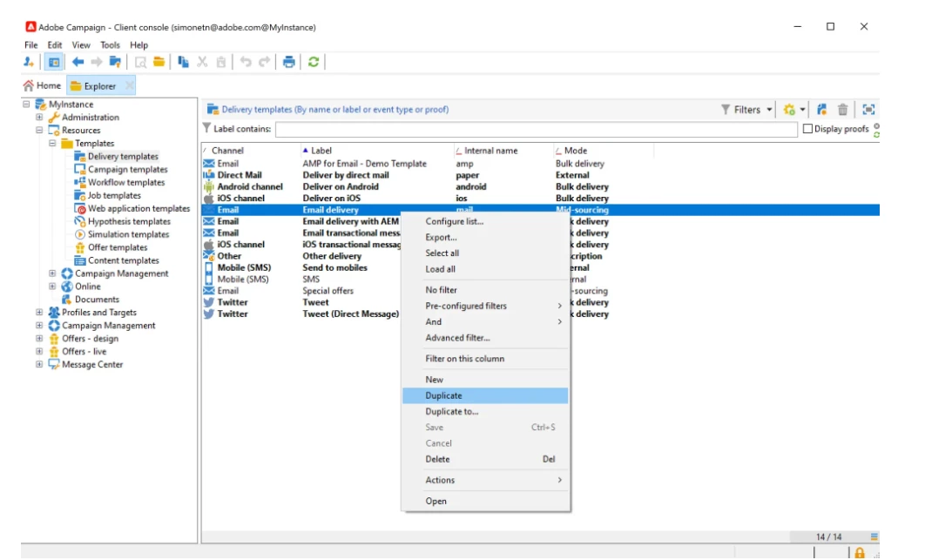The image size is (925, 560).
Task: Click the full-screen list view icon
Action: click(x=868, y=109)
